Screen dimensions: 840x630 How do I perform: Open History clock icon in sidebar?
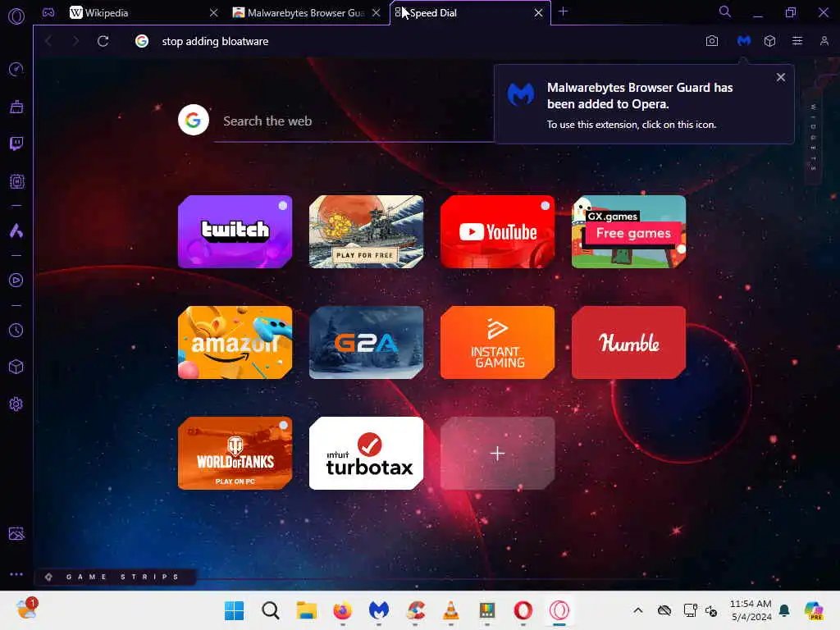16,330
